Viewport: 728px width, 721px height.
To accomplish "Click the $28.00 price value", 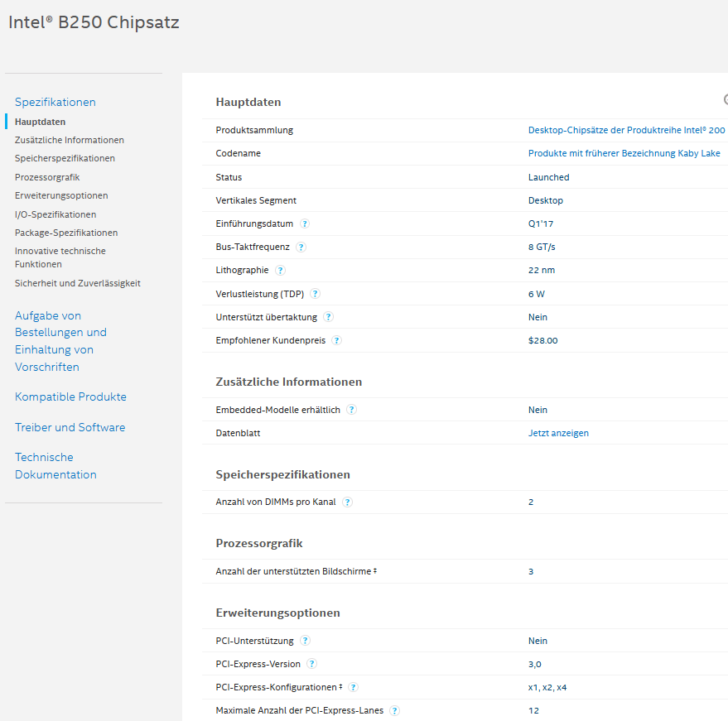I will click(x=542, y=340).
